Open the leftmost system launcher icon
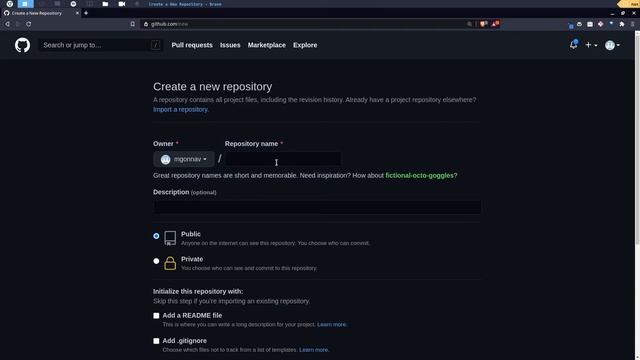640x360 pixels. pyautogui.click(x=9, y=4)
